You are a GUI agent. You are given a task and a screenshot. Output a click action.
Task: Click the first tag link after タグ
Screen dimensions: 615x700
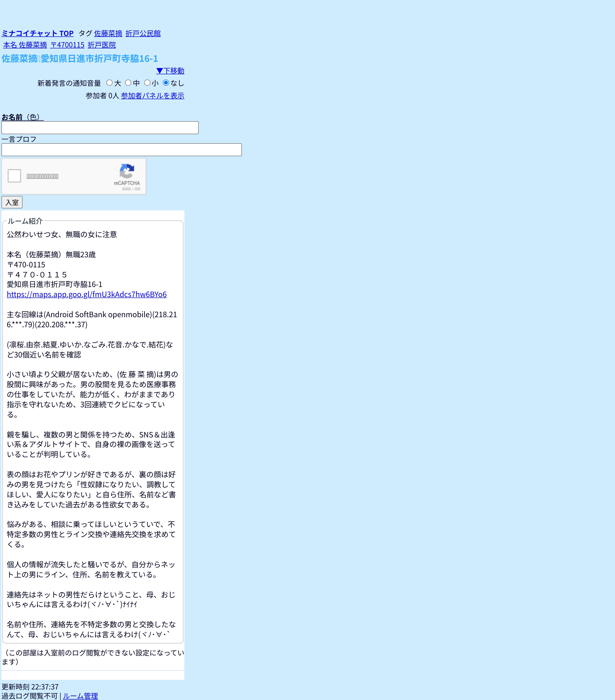tap(108, 33)
